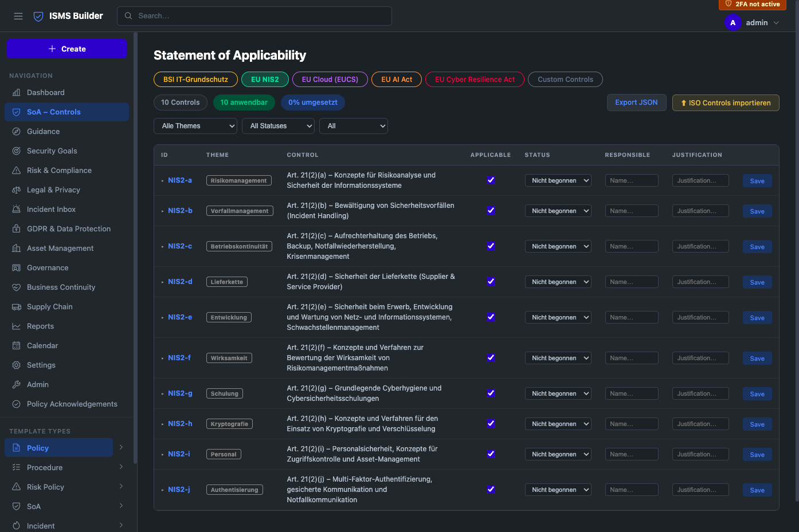Click the ISMS Builder shield logo
This screenshot has height=532, width=799.
[38, 16]
